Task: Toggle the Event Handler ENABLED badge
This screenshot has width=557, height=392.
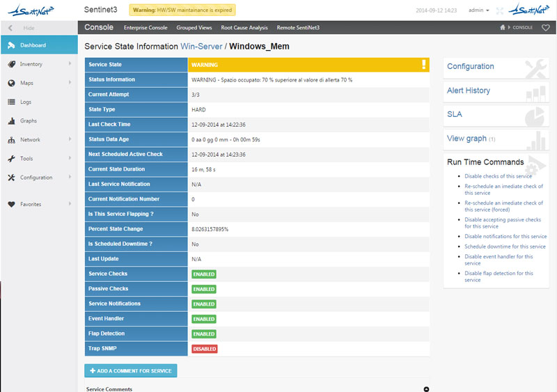Action: tap(204, 319)
